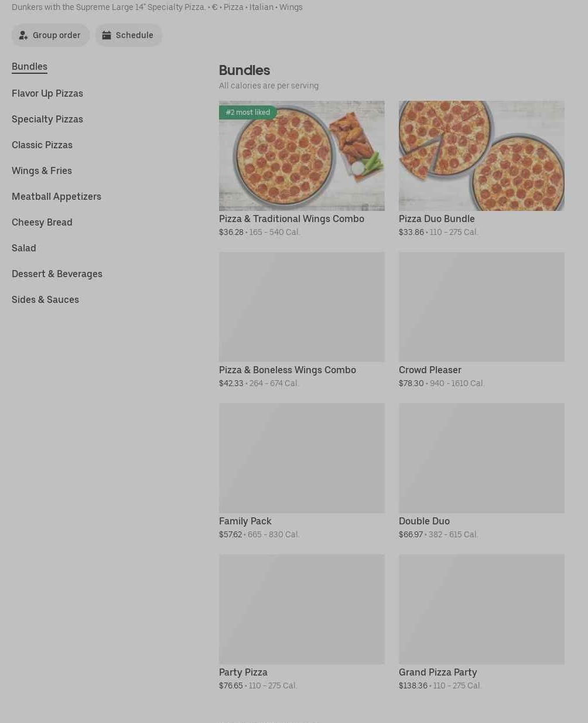Select the Crowd Pleaser item

pyautogui.click(x=481, y=320)
